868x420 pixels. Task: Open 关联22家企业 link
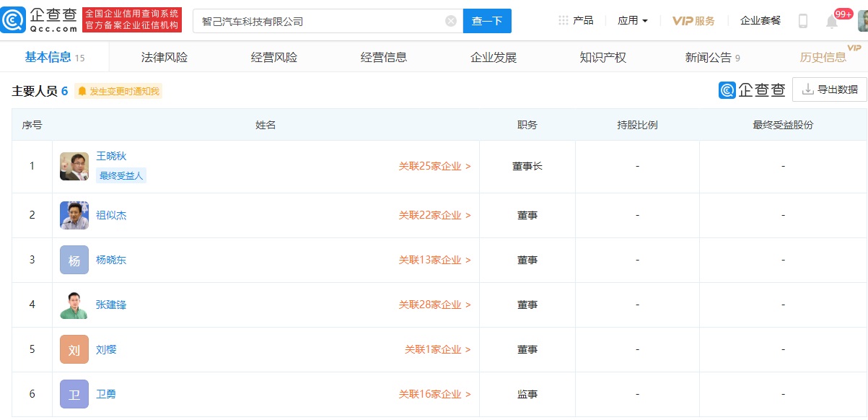click(435, 215)
